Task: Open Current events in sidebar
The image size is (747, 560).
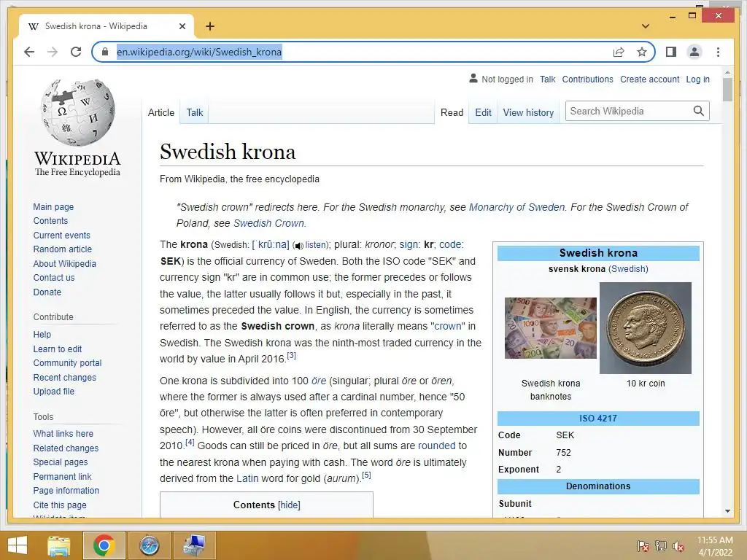Action: point(61,236)
